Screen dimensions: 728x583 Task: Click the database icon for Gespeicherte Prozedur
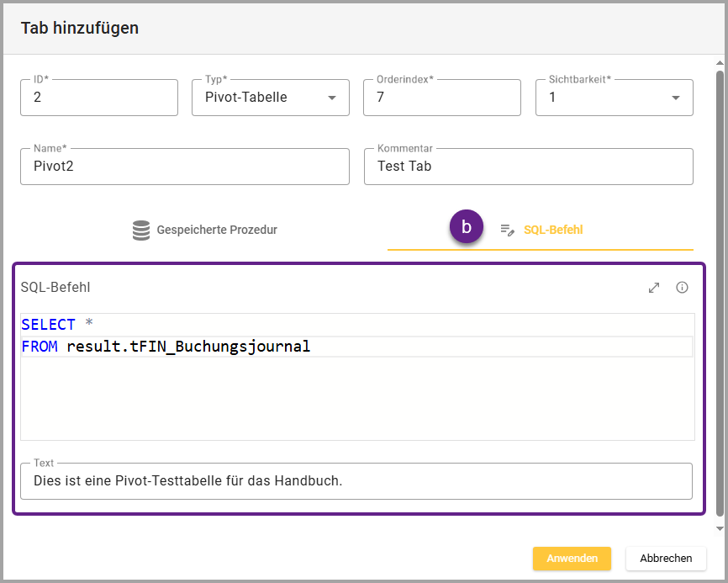pyautogui.click(x=141, y=230)
